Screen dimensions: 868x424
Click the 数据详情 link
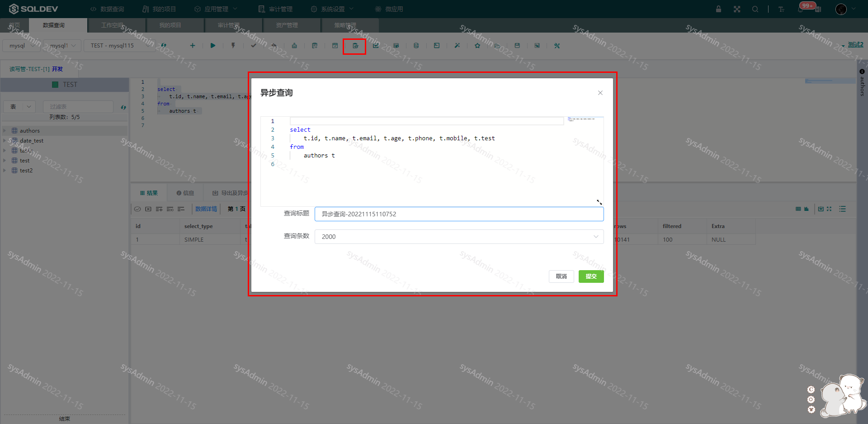click(x=206, y=209)
